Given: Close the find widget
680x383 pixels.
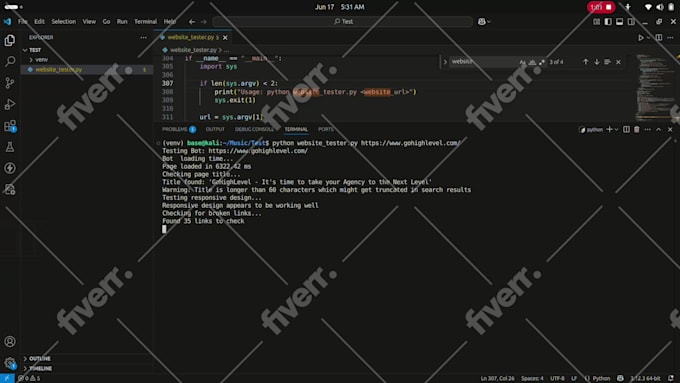Looking at the screenshot, I should (x=618, y=62).
